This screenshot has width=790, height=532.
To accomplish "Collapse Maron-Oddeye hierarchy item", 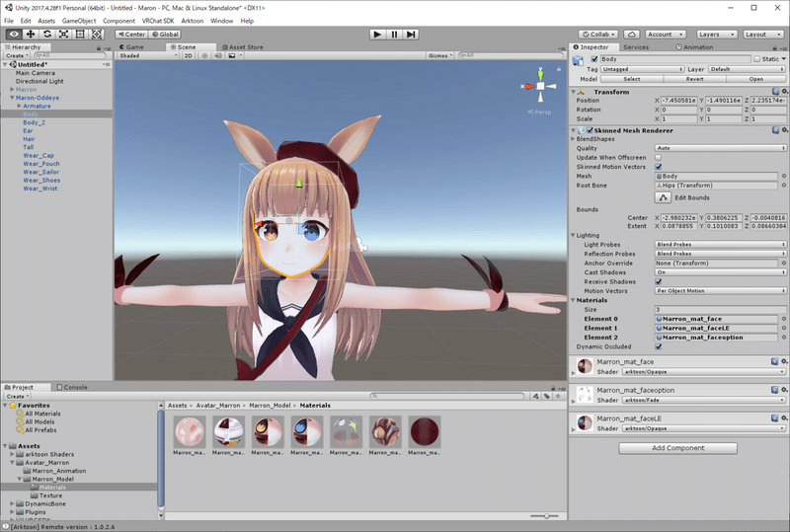I will (x=12, y=98).
